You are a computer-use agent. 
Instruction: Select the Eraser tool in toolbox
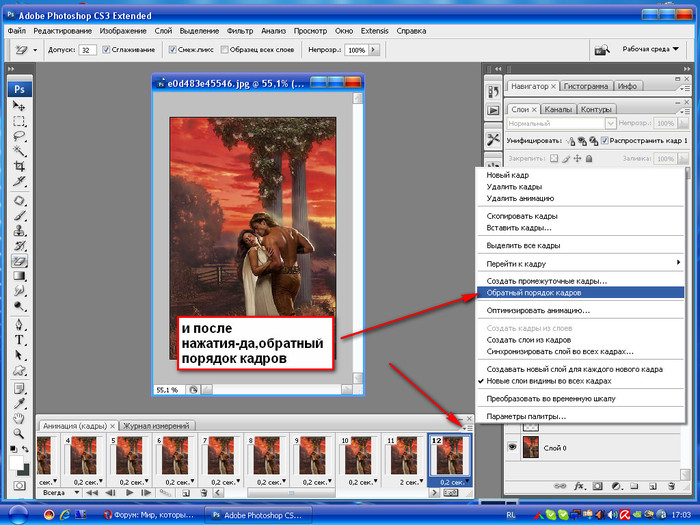tap(19, 261)
